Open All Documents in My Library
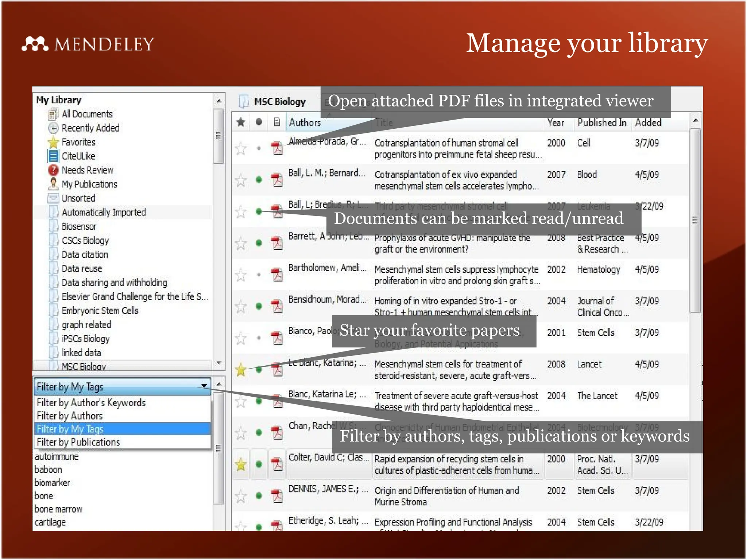Screen dimensions: 747x560 [87, 114]
